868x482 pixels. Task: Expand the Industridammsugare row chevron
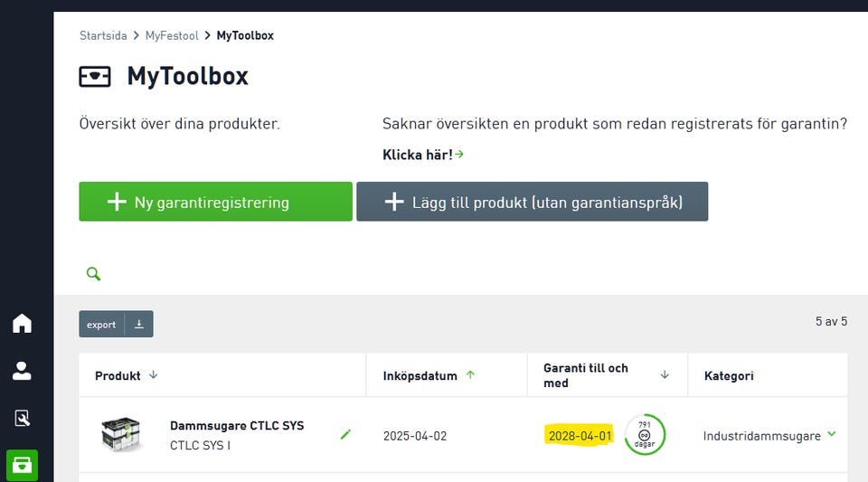[x=832, y=435]
